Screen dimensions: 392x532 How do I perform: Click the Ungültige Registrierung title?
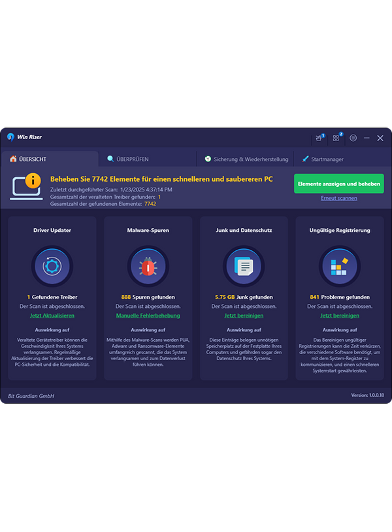(x=340, y=230)
